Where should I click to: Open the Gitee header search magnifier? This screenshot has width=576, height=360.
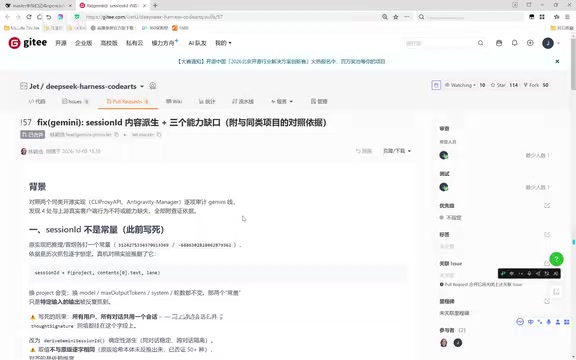(480, 43)
